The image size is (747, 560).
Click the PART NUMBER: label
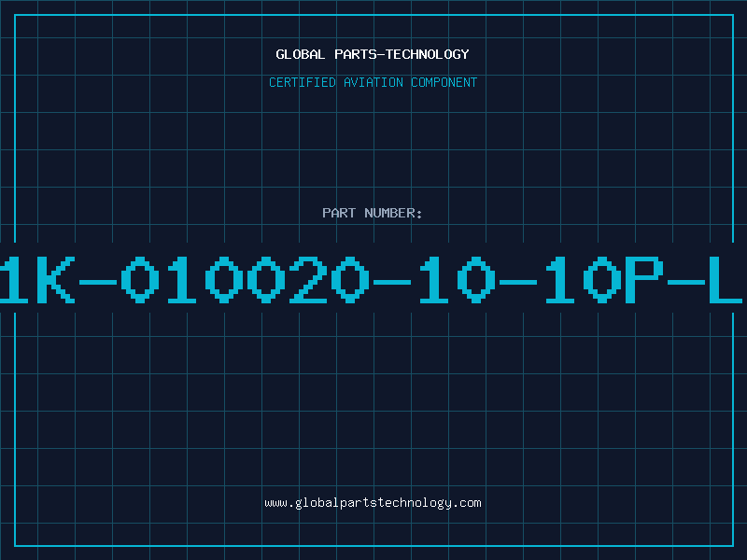coord(373,213)
